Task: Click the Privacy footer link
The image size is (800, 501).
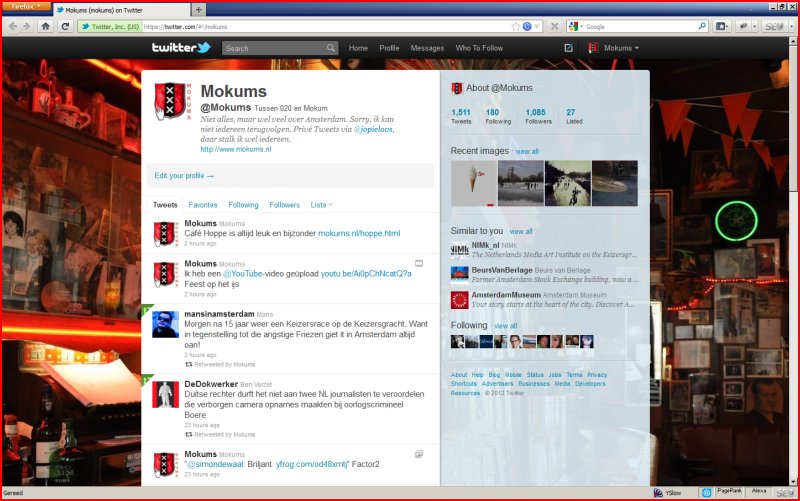Action: pyautogui.click(x=597, y=375)
